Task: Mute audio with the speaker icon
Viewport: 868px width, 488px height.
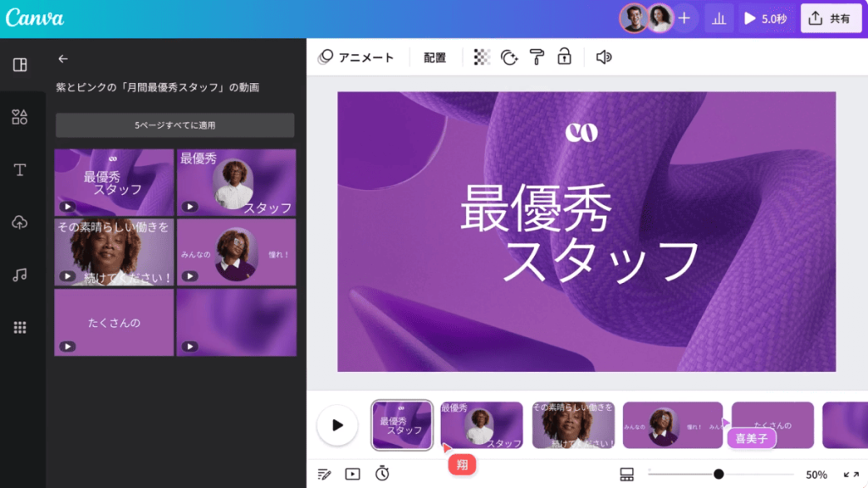Action: tap(604, 57)
